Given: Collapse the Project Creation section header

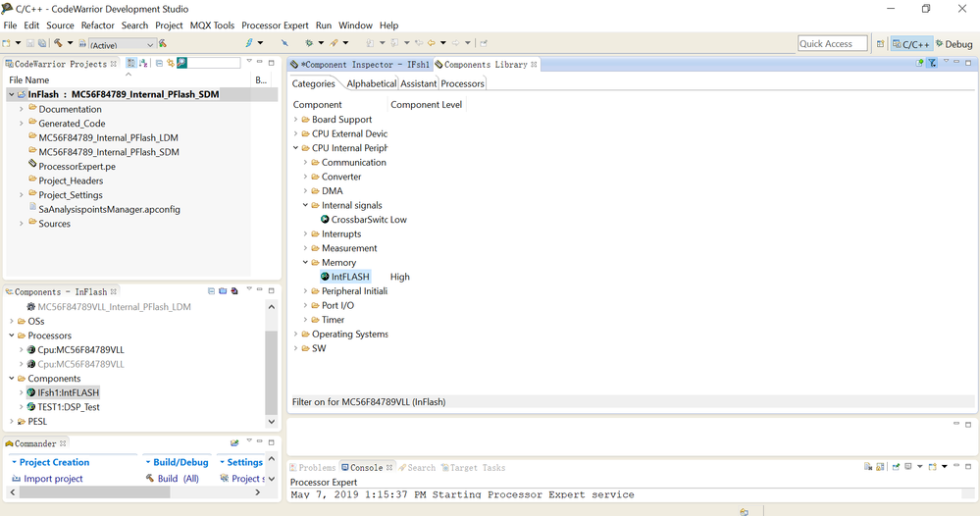Looking at the screenshot, I should 51,462.
